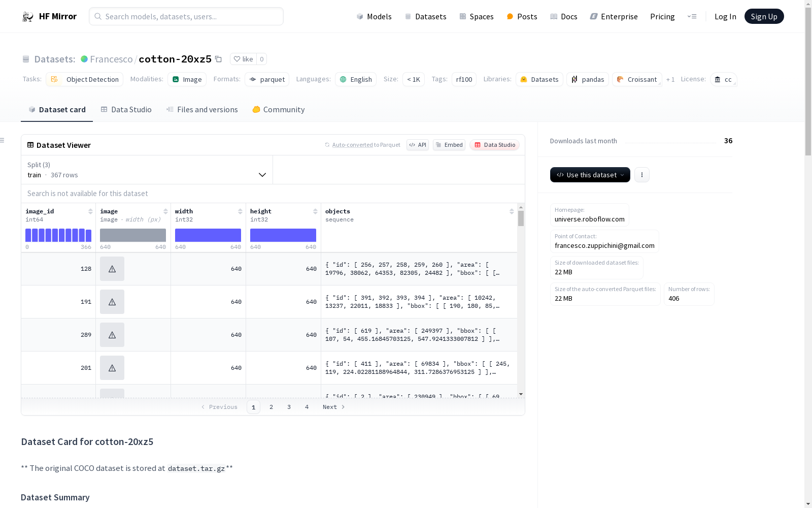Click the Francesco user avatar icon
This screenshot has height=508, width=812.
coord(84,59)
